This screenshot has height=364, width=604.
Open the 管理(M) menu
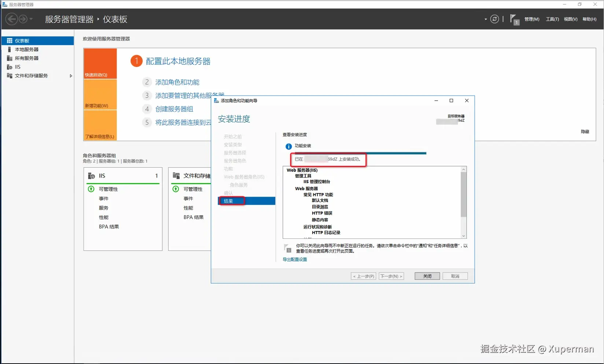(532, 19)
